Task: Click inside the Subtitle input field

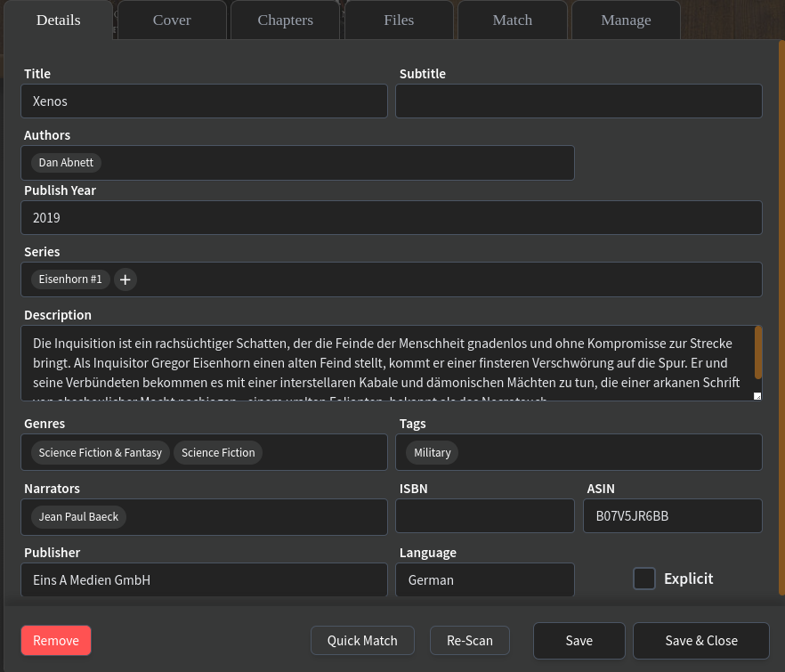Action: [579, 101]
